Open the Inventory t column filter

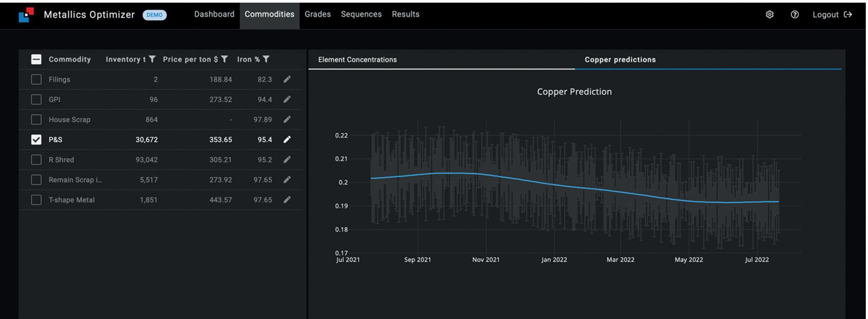coord(152,59)
